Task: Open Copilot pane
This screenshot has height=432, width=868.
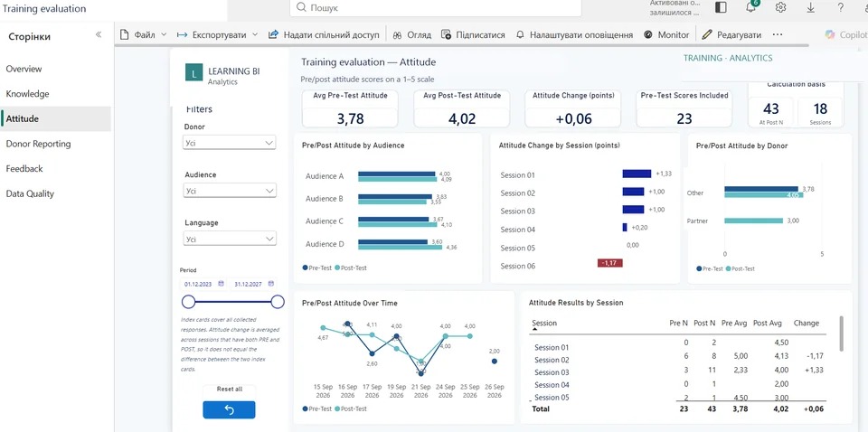Action: tap(845, 34)
